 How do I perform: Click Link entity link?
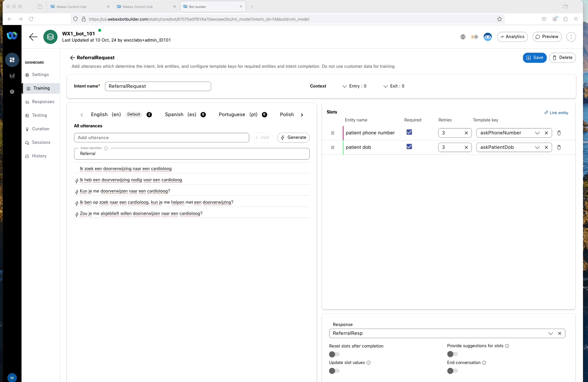(x=556, y=113)
